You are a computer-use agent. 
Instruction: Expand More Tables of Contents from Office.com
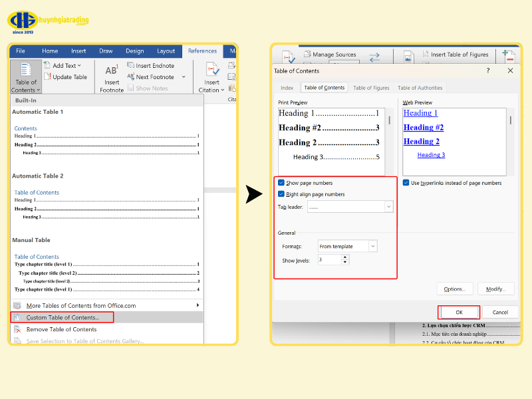(197, 305)
